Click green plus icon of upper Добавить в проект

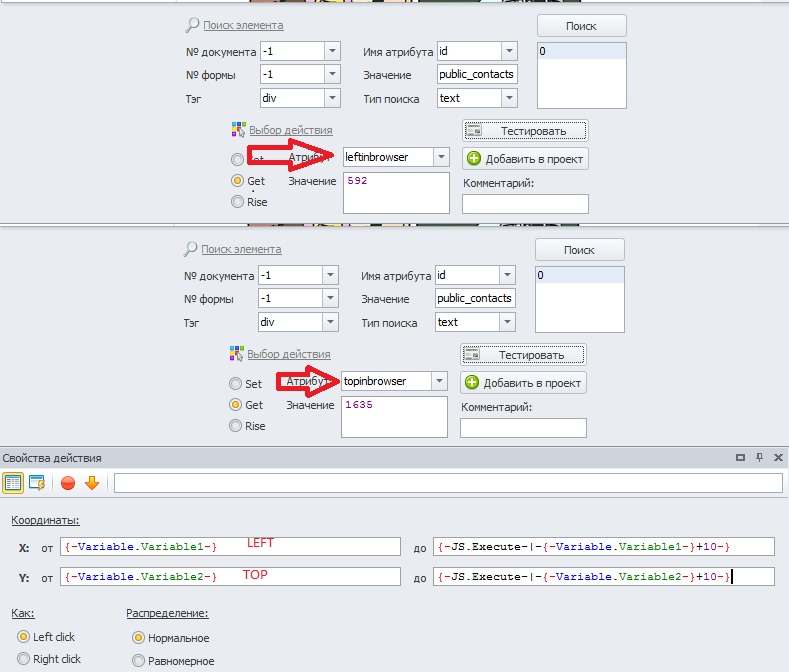coord(474,159)
